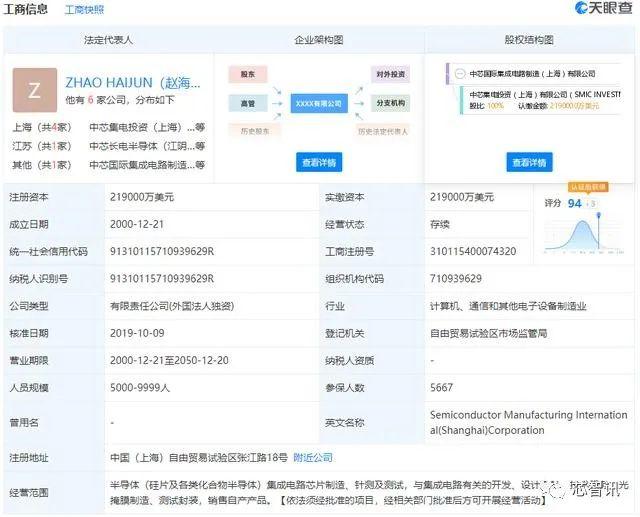
Task: Click the 对外投资 box in diagram
Action: click(390, 74)
